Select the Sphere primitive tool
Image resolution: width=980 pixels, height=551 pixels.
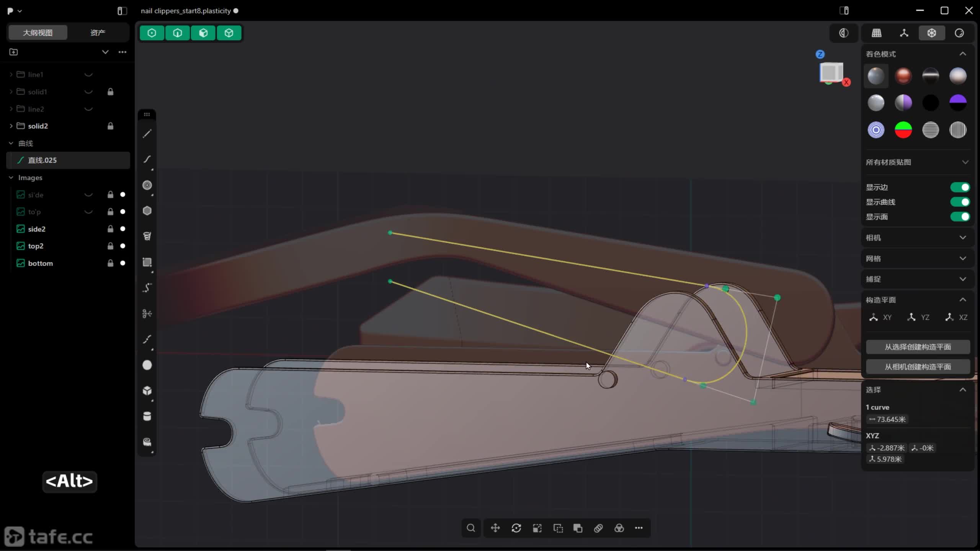pos(147,365)
